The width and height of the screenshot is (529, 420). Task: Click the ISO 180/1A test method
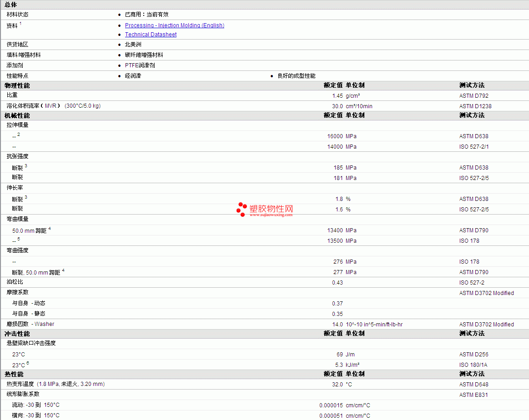473,365
